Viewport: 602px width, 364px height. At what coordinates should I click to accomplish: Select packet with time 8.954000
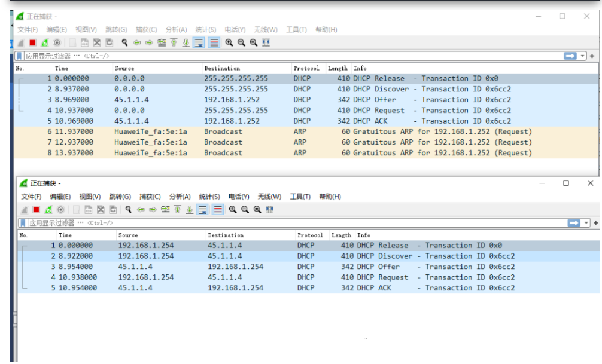pos(308,267)
